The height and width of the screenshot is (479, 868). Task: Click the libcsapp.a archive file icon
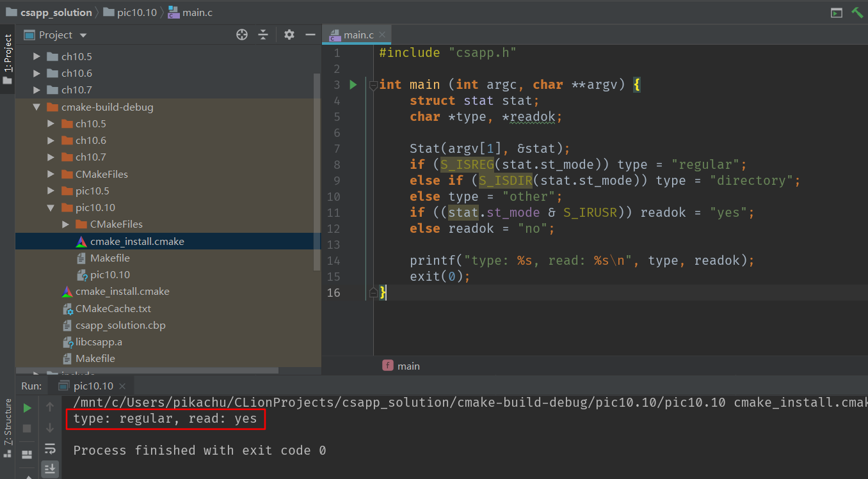pyautogui.click(x=67, y=342)
